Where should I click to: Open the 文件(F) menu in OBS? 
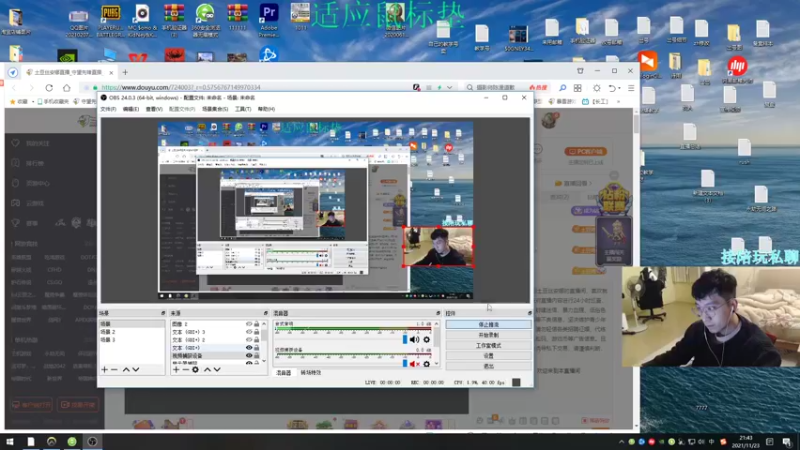tap(108, 109)
